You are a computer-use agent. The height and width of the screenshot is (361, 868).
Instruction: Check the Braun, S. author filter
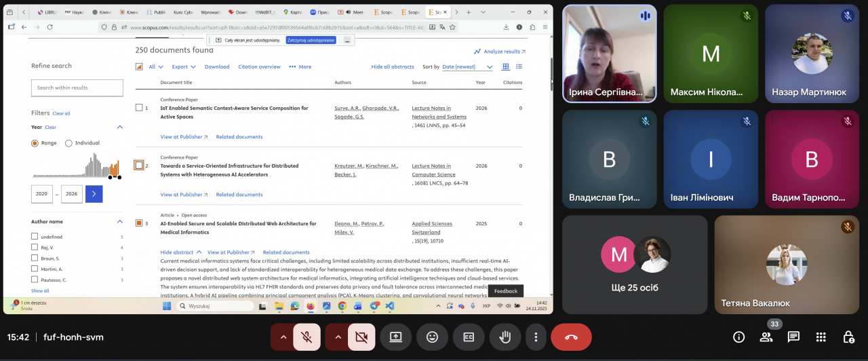pyautogui.click(x=35, y=259)
